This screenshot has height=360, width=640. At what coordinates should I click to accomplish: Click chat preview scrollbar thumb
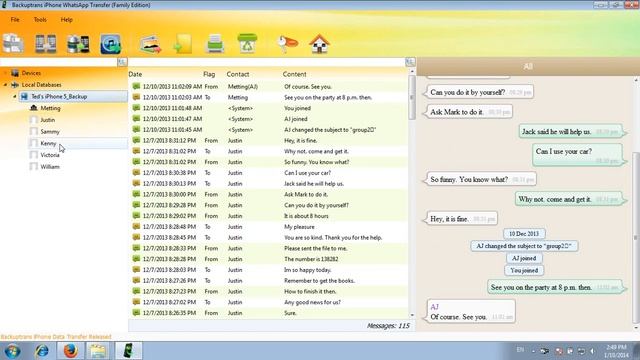click(x=636, y=237)
